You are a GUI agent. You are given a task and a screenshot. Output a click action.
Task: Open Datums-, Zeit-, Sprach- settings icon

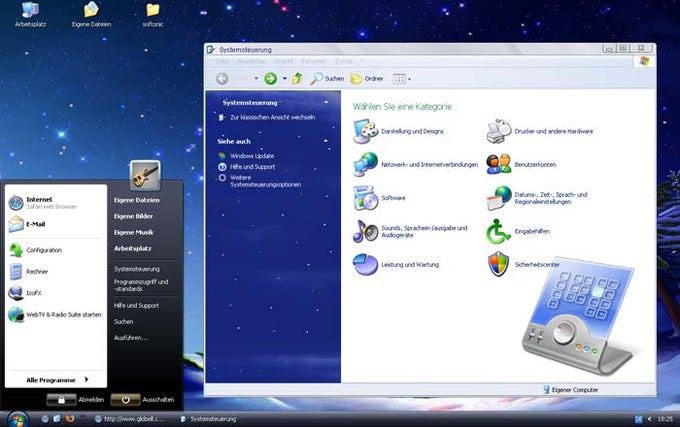pyautogui.click(x=498, y=198)
